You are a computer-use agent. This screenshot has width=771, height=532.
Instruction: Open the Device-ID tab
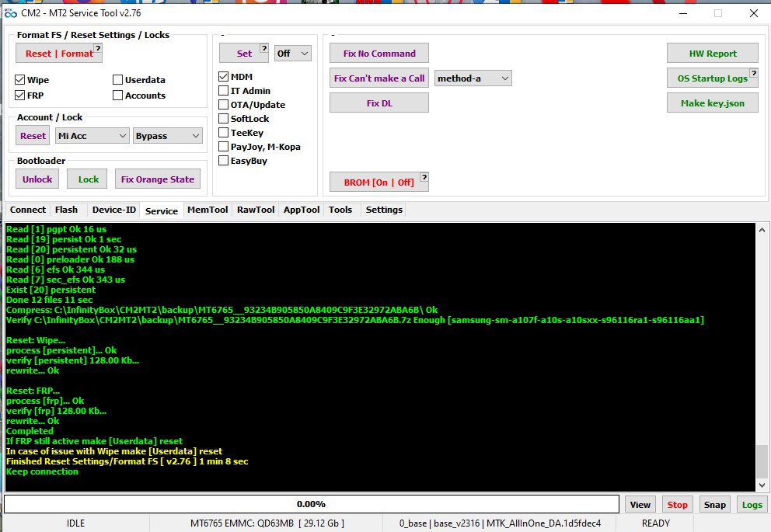click(x=113, y=210)
